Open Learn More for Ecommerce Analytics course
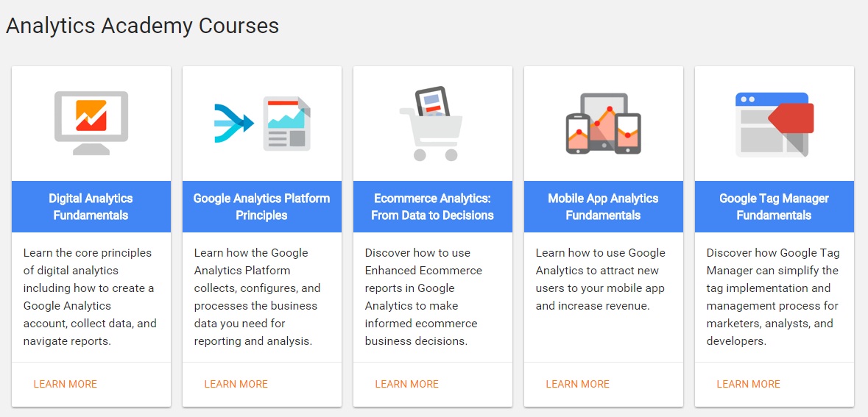Image resolution: width=868 pixels, height=417 pixels. (407, 384)
